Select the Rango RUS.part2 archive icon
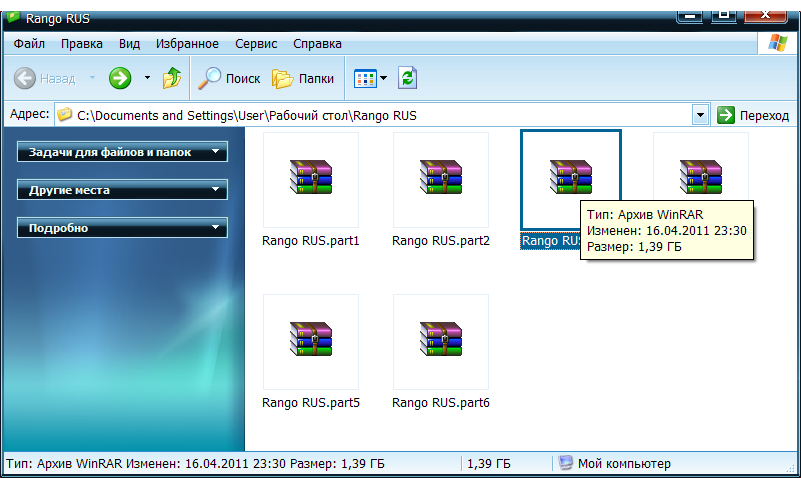This screenshot has width=801, height=478. 441,177
